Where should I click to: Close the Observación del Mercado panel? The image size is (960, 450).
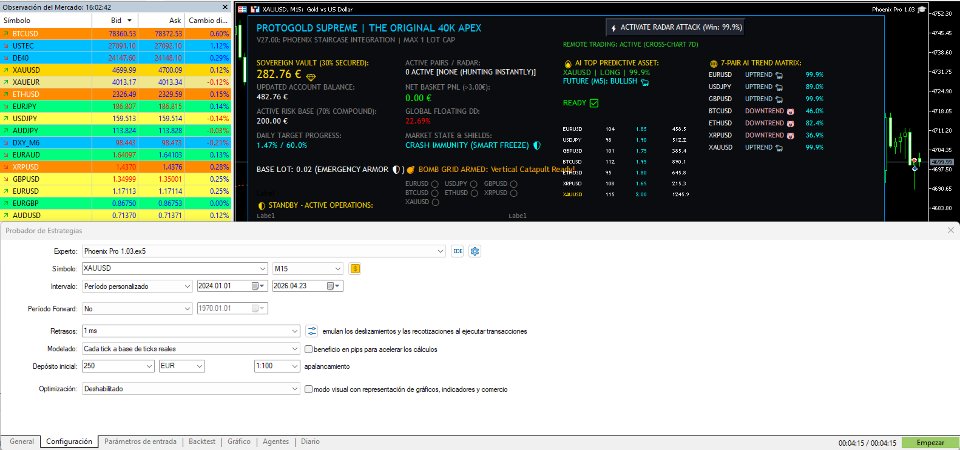coord(225,7)
